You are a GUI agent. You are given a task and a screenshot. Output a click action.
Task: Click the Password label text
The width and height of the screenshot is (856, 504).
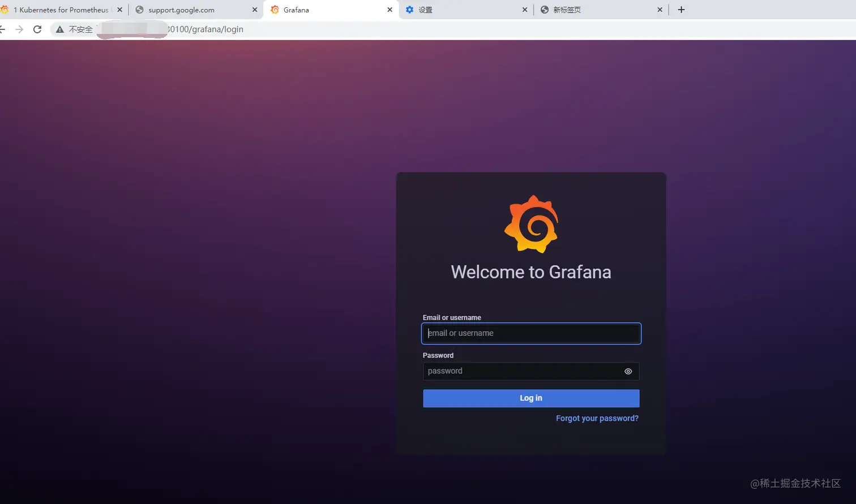pyautogui.click(x=438, y=356)
